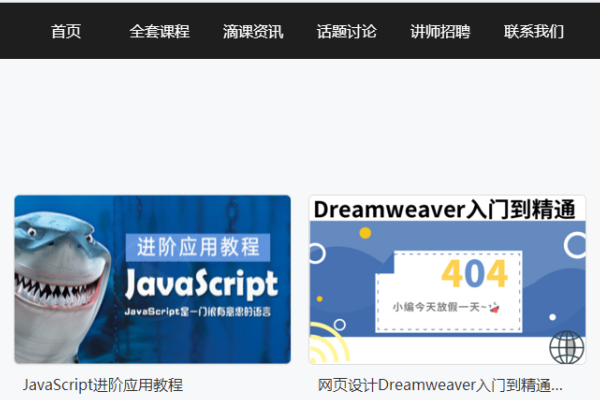This screenshot has height=400, width=600.
Task: Open the 讲师招聘 nav item
Action: pos(440,31)
